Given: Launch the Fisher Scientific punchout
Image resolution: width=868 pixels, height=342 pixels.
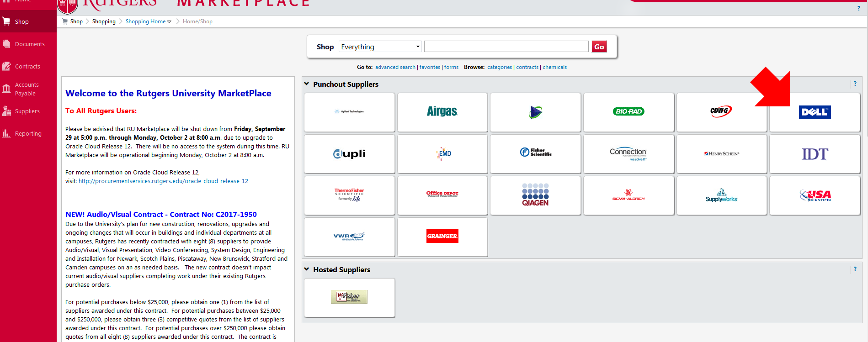Looking at the screenshot, I should coord(535,153).
